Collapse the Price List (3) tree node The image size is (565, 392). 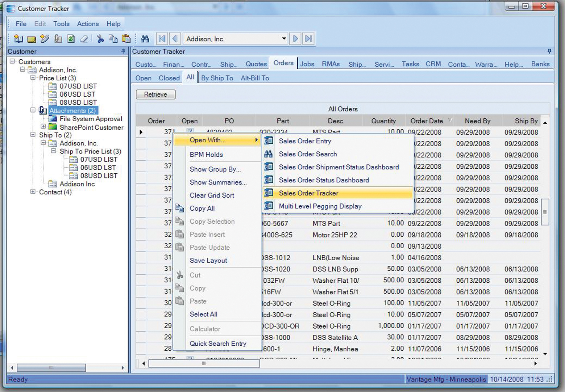(33, 78)
